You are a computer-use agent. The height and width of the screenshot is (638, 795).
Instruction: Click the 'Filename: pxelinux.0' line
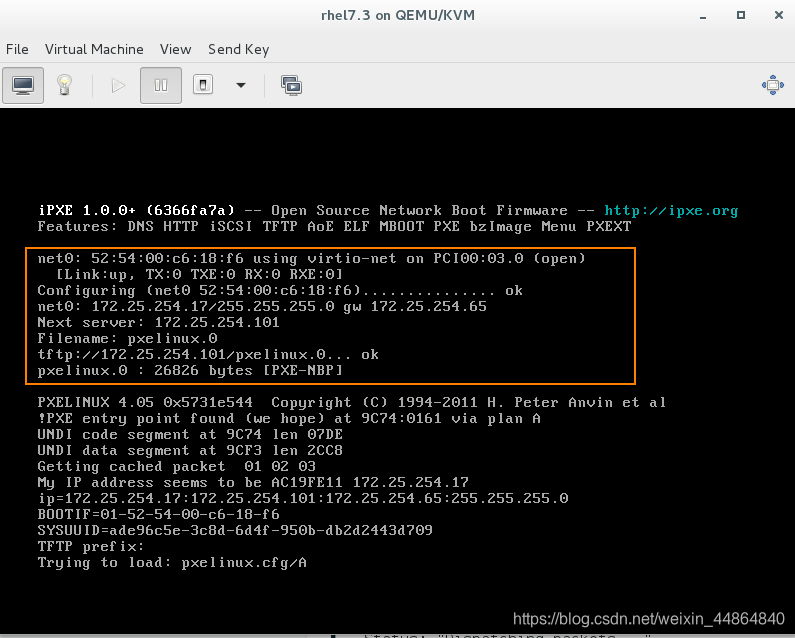point(127,338)
